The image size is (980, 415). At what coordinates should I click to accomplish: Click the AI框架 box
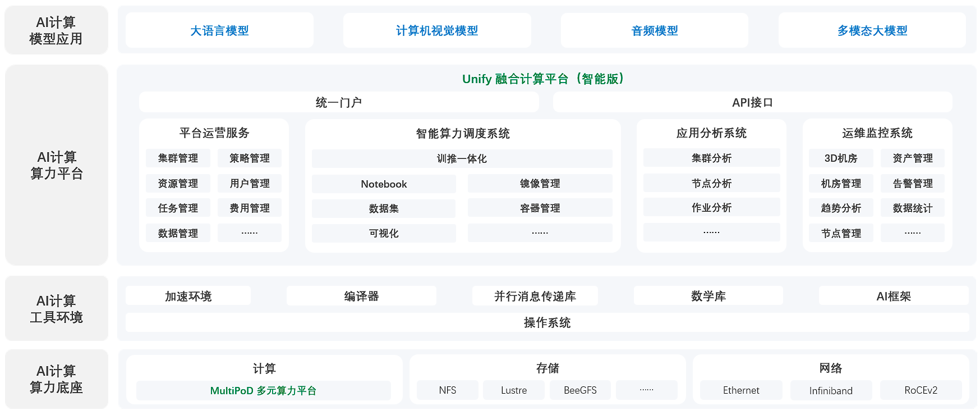coord(894,296)
